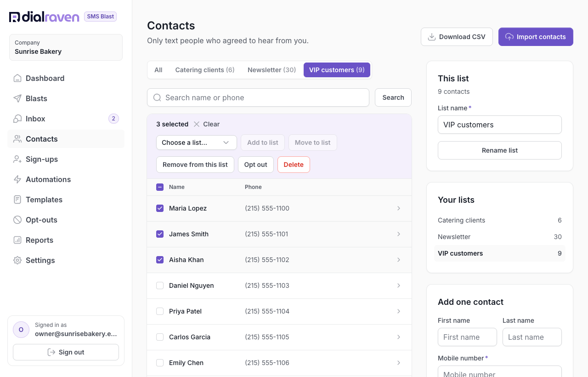
Task: Open Emily Chen details via row chevron
Action: pos(399,363)
